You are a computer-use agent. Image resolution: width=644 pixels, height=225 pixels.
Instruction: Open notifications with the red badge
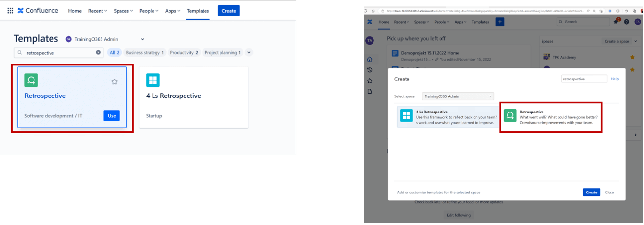pyautogui.click(x=616, y=22)
